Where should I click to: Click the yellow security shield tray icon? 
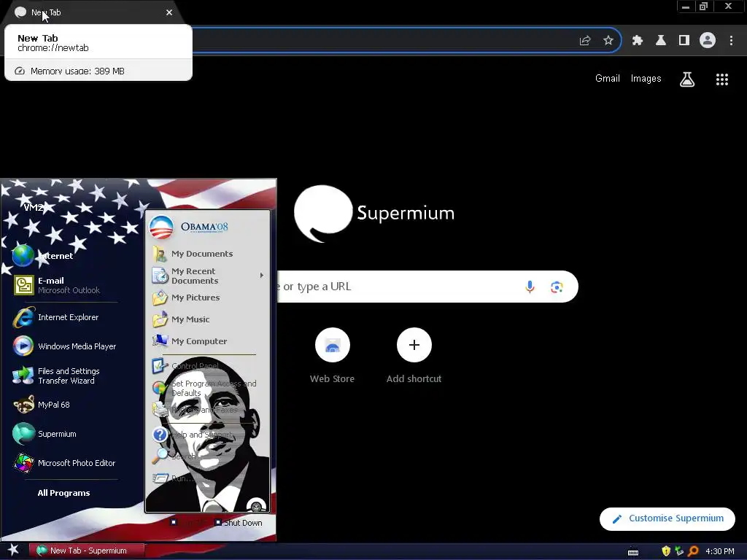666,551
